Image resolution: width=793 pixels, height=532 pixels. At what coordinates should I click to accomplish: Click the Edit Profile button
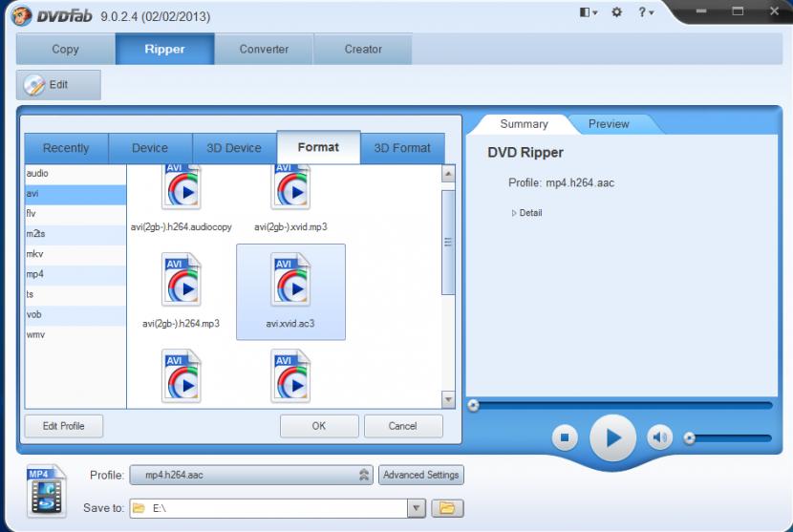click(x=64, y=426)
